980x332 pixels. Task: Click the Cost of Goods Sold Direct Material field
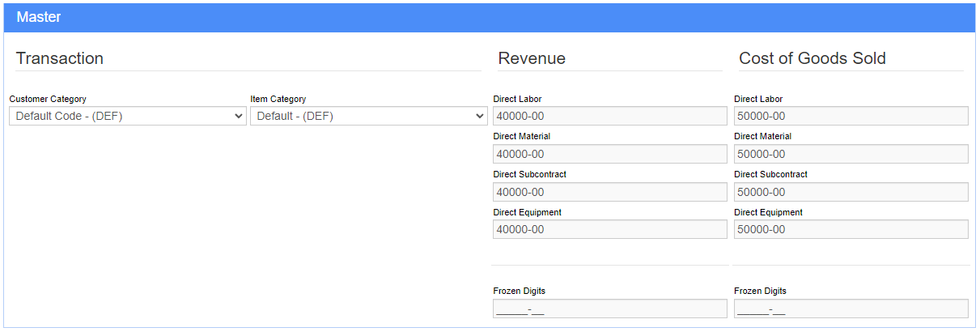851,154
